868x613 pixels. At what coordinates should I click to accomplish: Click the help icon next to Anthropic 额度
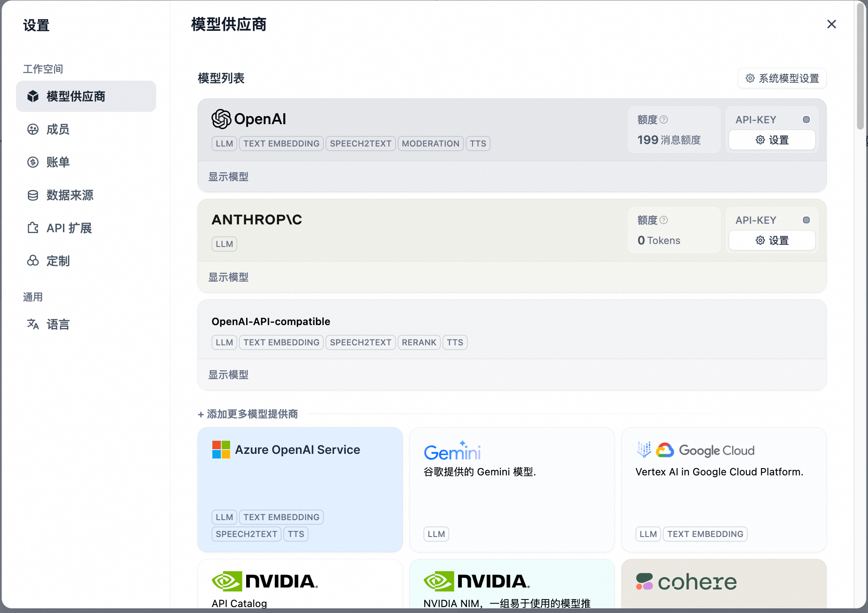click(x=664, y=220)
